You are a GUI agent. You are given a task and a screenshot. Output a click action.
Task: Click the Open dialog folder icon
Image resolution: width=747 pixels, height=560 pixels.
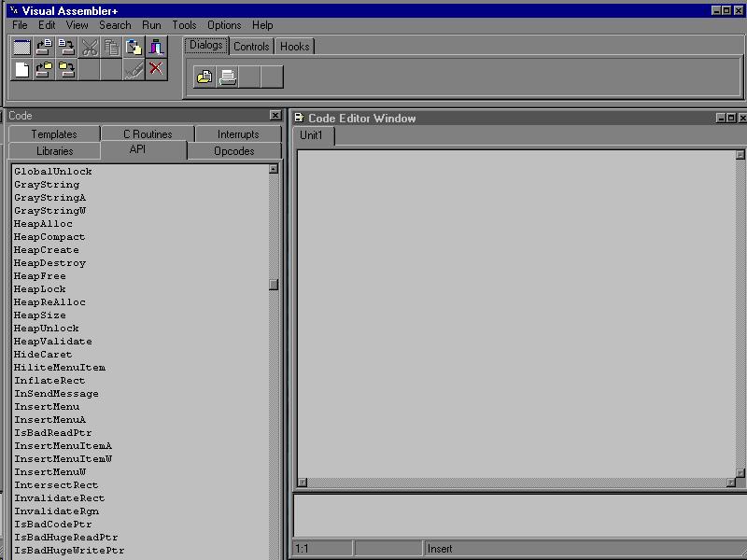[204, 77]
